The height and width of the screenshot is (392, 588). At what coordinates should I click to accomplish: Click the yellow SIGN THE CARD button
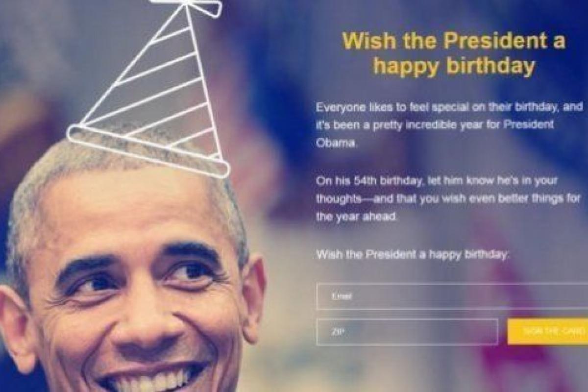pyautogui.click(x=548, y=331)
